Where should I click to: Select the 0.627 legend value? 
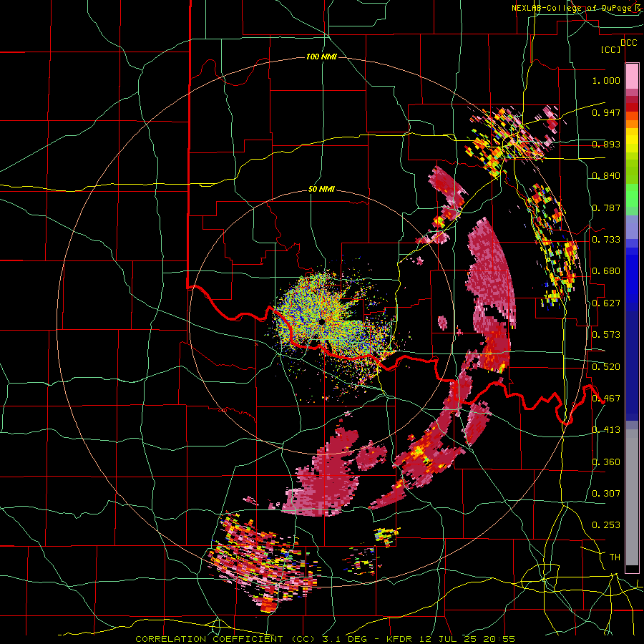tap(606, 303)
